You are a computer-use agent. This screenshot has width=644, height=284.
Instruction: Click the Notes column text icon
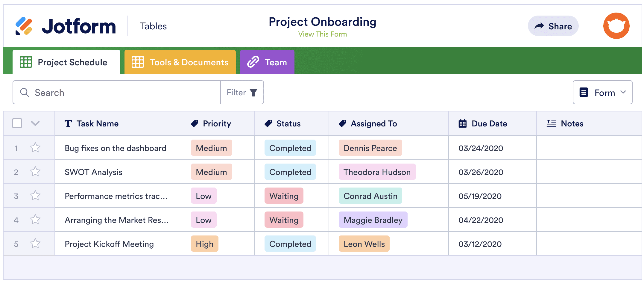point(551,123)
